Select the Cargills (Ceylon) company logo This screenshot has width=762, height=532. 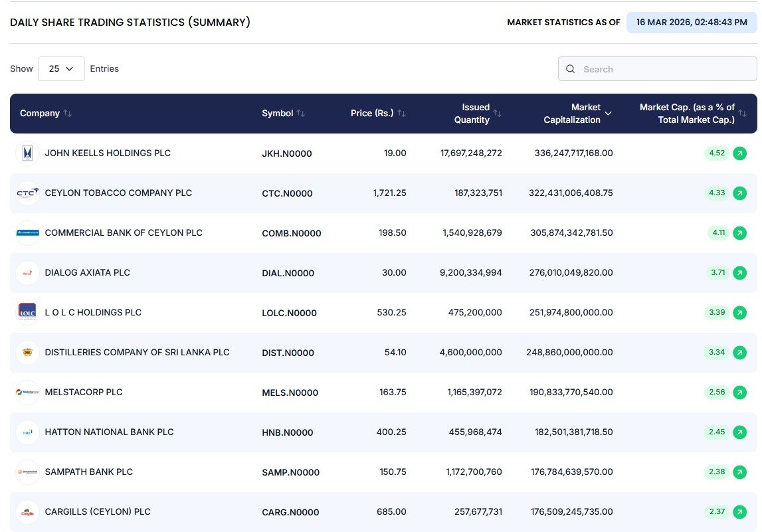coord(27,511)
